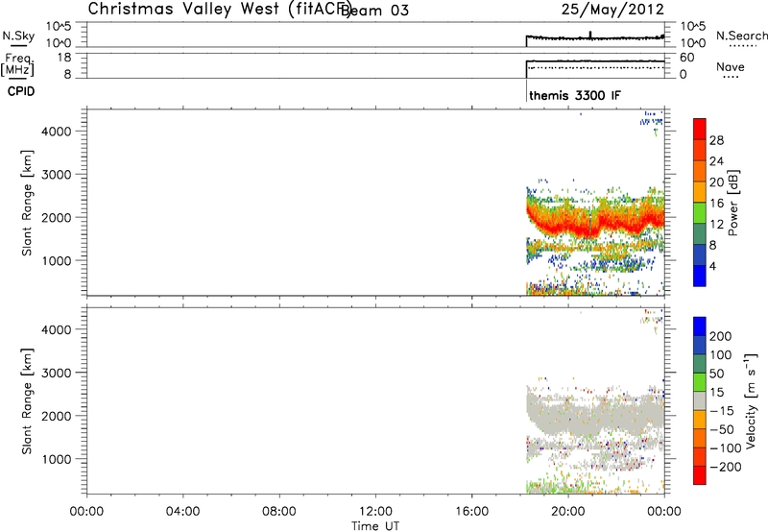Click the red top segment of power color bar

[x=700, y=130]
